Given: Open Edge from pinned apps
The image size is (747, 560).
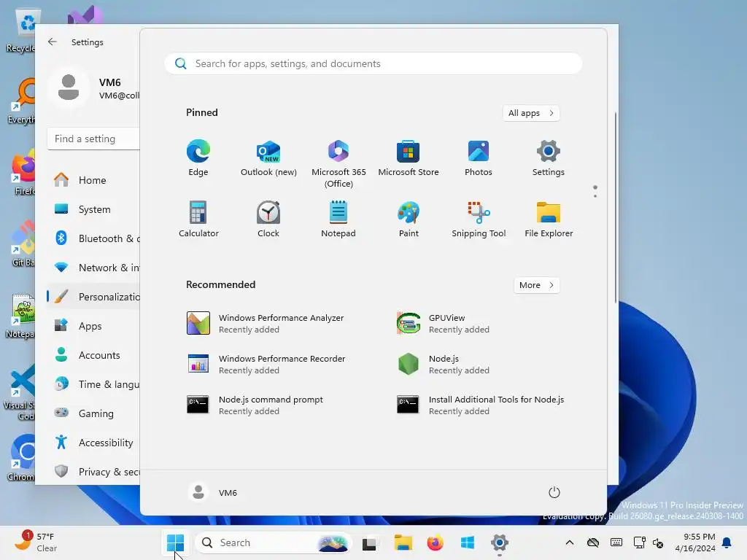Looking at the screenshot, I should point(198,158).
